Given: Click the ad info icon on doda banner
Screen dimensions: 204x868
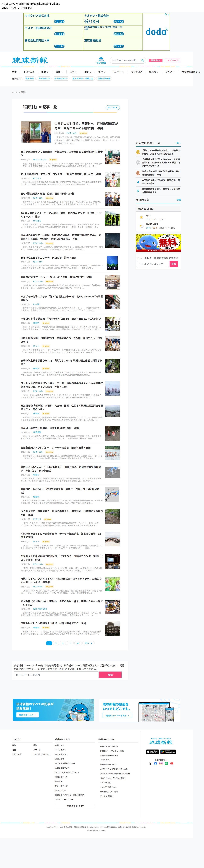Looking at the screenshot, I should [165, 14].
